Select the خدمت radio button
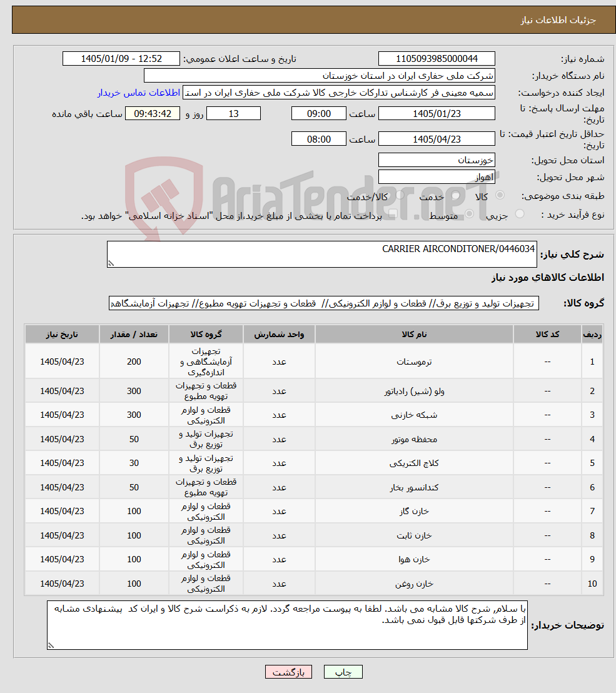The image size is (616, 693). coord(456,195)
